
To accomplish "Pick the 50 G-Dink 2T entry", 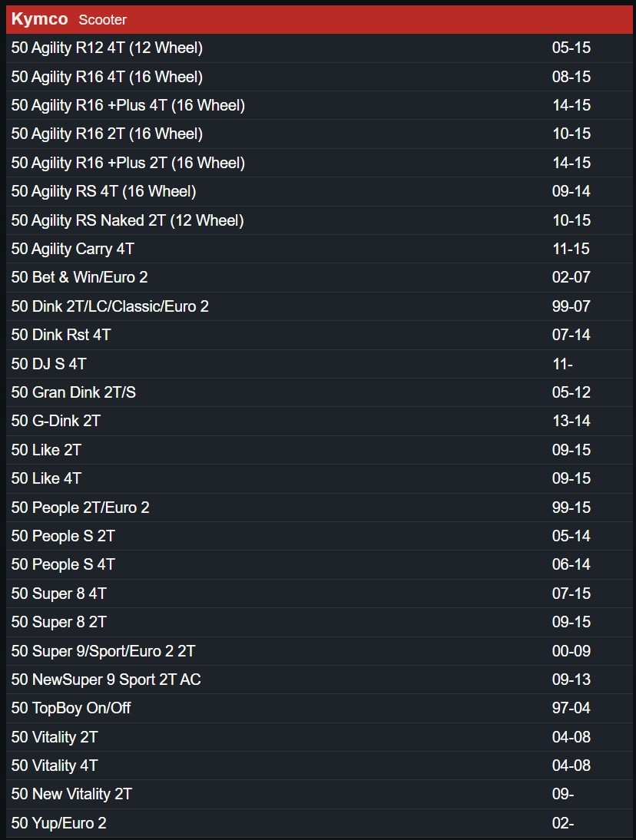I will pyautogui.click(x=320, y=421).
